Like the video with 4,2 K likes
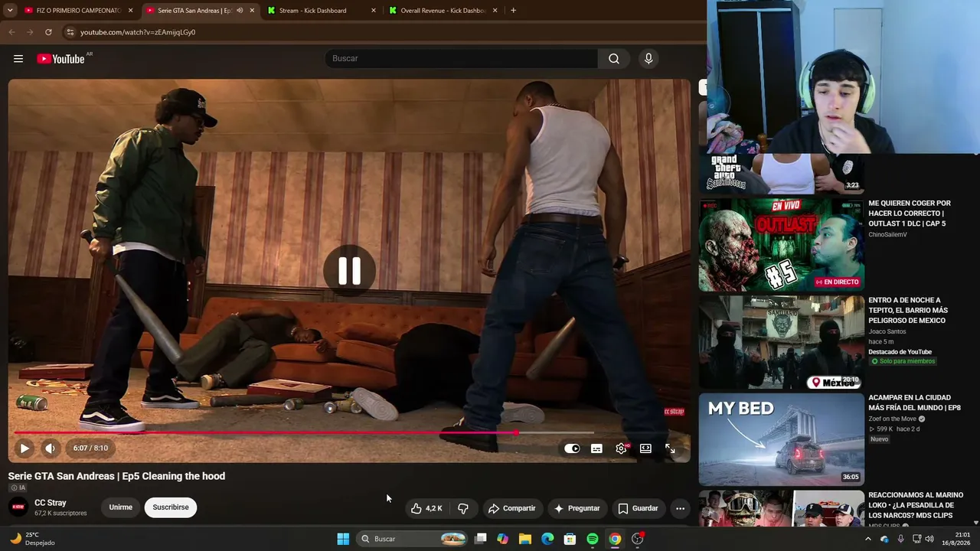 pos(426,508)
